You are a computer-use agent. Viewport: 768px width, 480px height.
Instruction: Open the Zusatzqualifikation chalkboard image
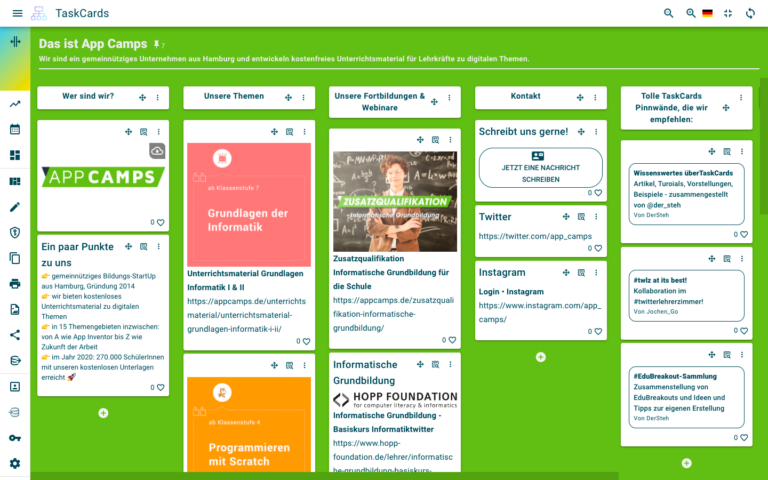[395, 201]
